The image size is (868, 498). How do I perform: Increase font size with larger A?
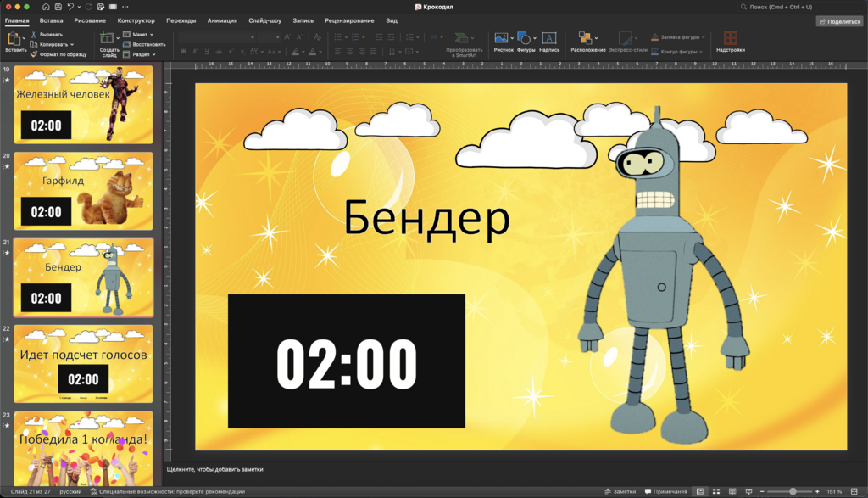click(287, 37)
